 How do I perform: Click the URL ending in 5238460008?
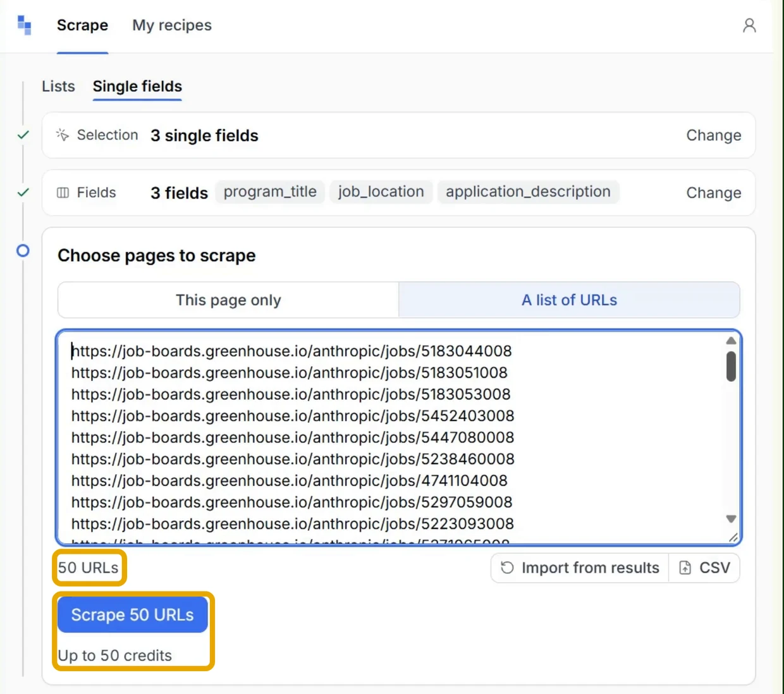tap(293, 458)
